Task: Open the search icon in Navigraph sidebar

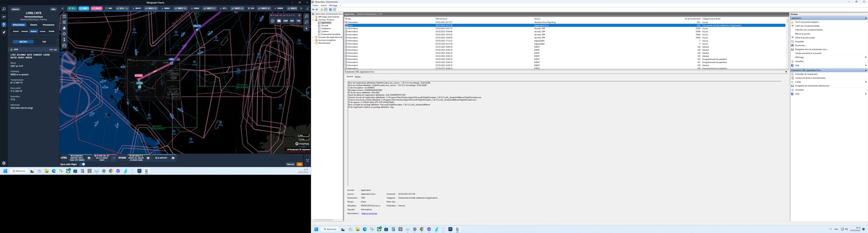Action: (4, 9)
